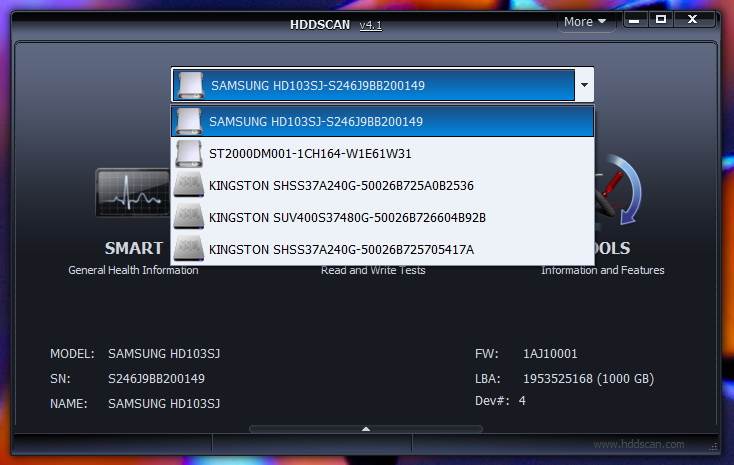
Task: Expand the bottom panel arrow handle
Action: coord(366,429)
